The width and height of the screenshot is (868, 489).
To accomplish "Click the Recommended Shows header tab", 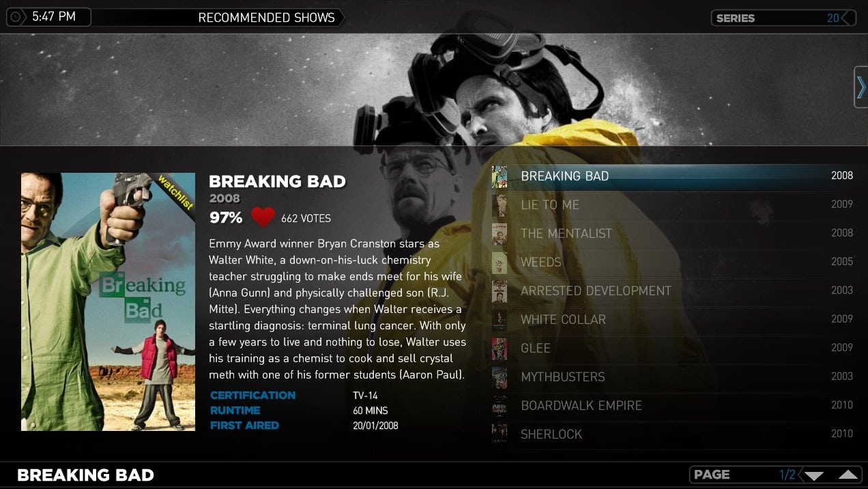I will tap(267, 18).
